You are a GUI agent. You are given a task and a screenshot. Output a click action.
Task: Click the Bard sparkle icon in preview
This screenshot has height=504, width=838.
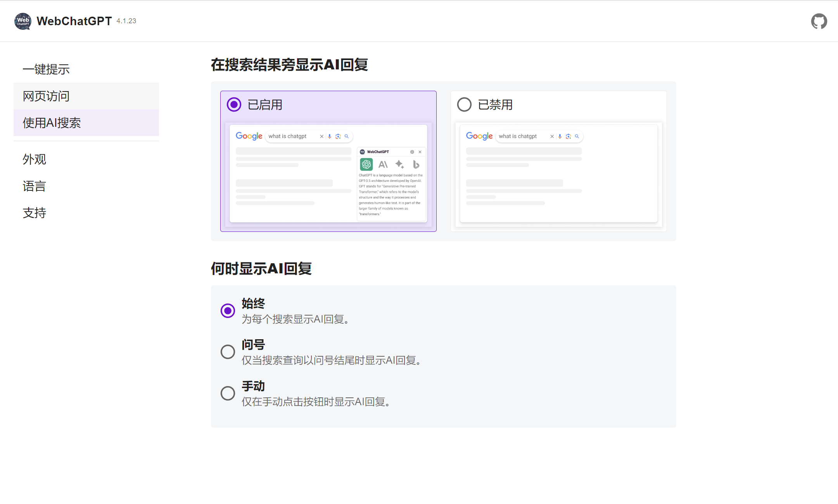(400, 164)
